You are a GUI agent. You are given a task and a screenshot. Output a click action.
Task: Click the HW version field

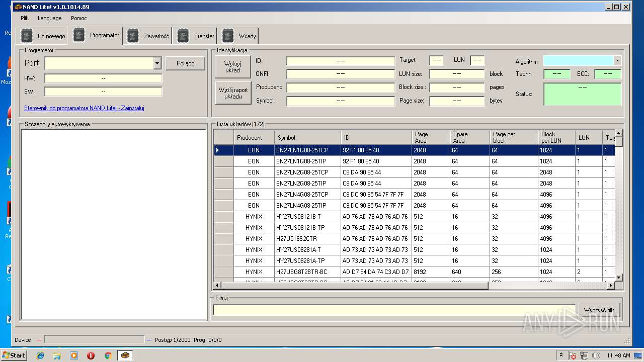[103, 78]
